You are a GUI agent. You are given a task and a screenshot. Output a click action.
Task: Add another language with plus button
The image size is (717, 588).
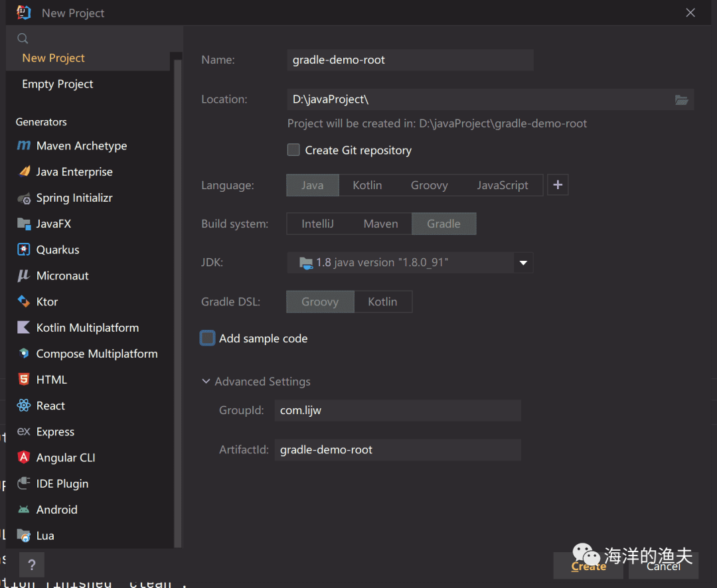558,185
